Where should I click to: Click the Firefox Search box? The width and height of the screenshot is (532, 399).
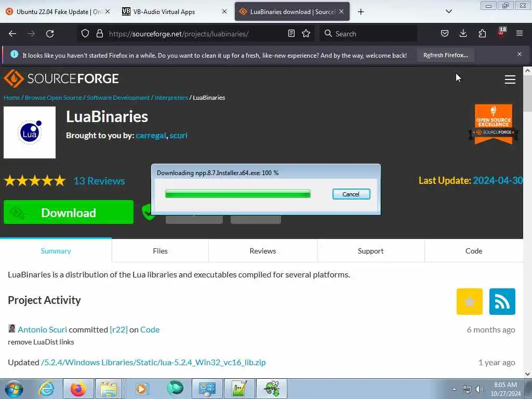(x=369, y=34)
